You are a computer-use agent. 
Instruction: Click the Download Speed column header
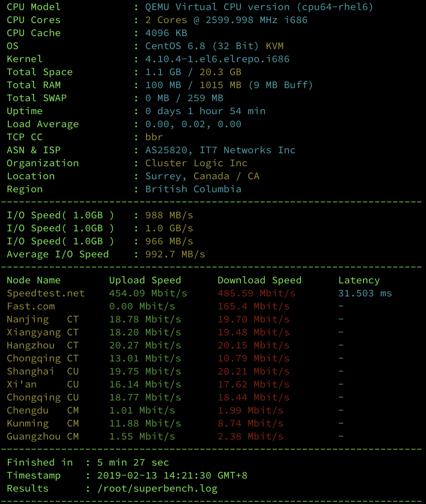(x=260, y=280)
